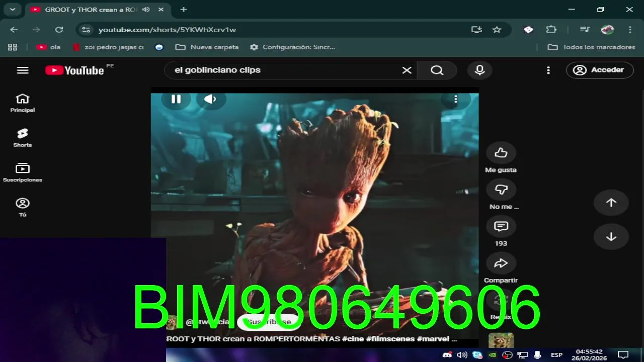This screenshot has height=362, width=644.
Task: Open Suscripciones in the sidebar
Action: tap(23, 172)
